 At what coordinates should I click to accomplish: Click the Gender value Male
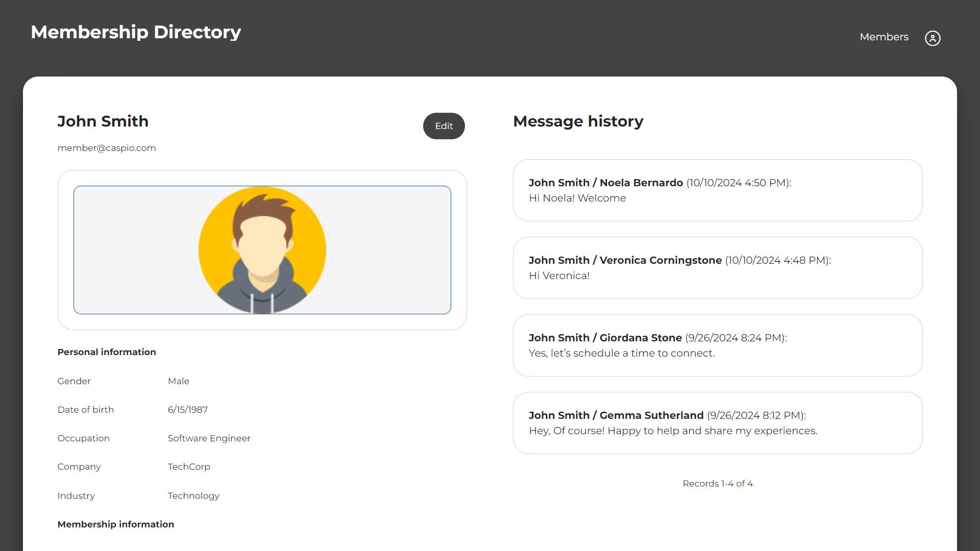click(179, 381)
